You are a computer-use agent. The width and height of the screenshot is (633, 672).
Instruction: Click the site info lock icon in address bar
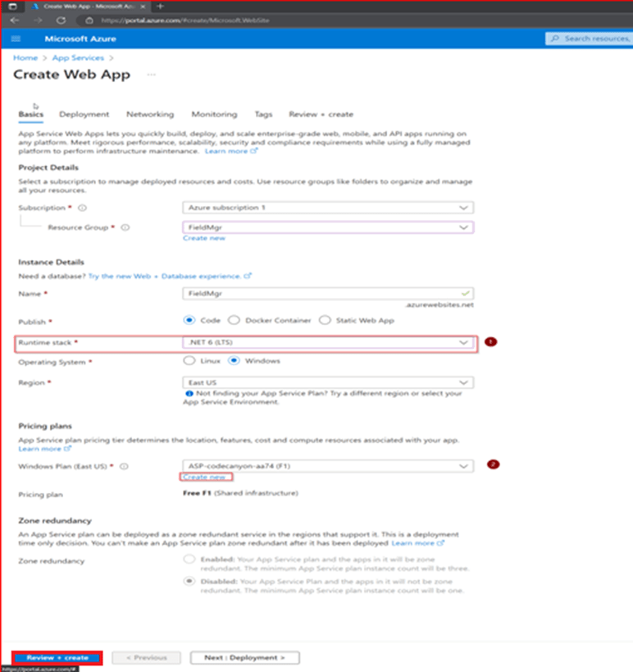(89, 21)
